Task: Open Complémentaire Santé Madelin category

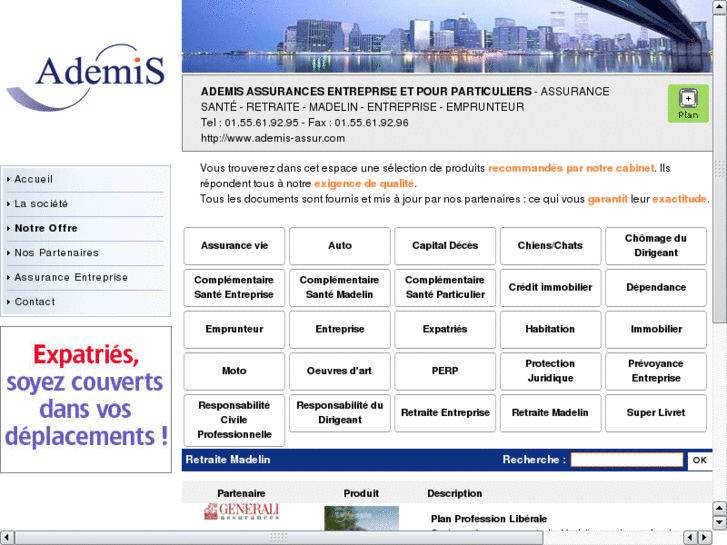Action: click(x=340, y=288)
